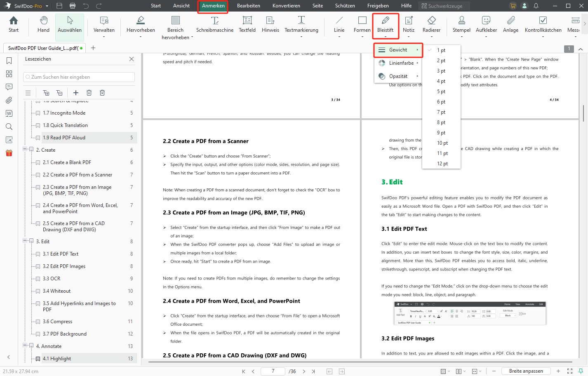Select the Schreibmaschine typewriter tool
The width and height of the screenshot is (588, 376).
point(215,24)
